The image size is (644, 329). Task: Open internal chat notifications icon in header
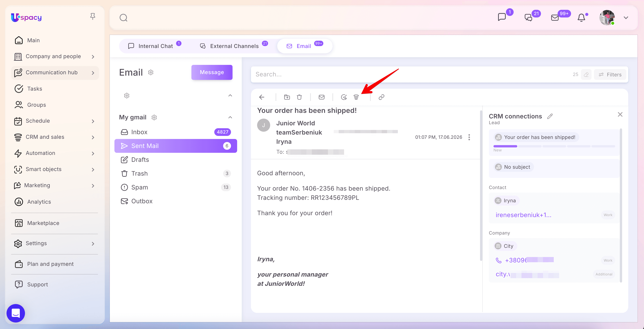click(x=502, y=17)
